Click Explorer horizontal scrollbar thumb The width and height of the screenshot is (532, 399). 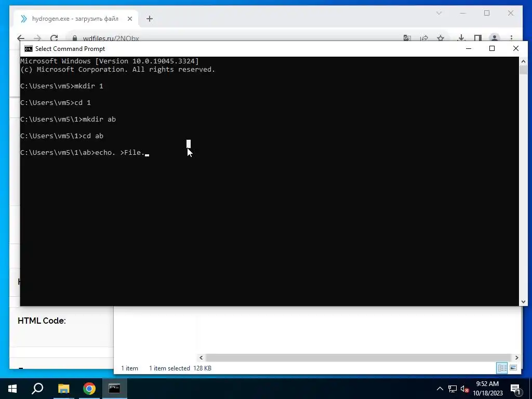358,357
